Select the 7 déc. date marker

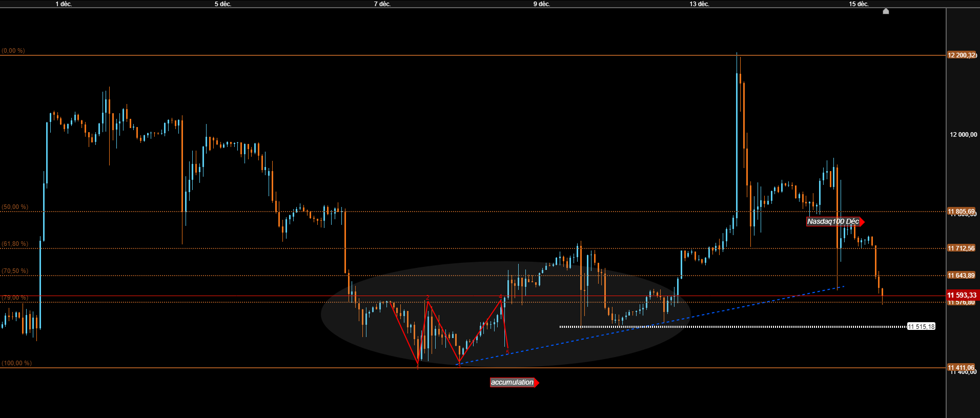[382, 4]
